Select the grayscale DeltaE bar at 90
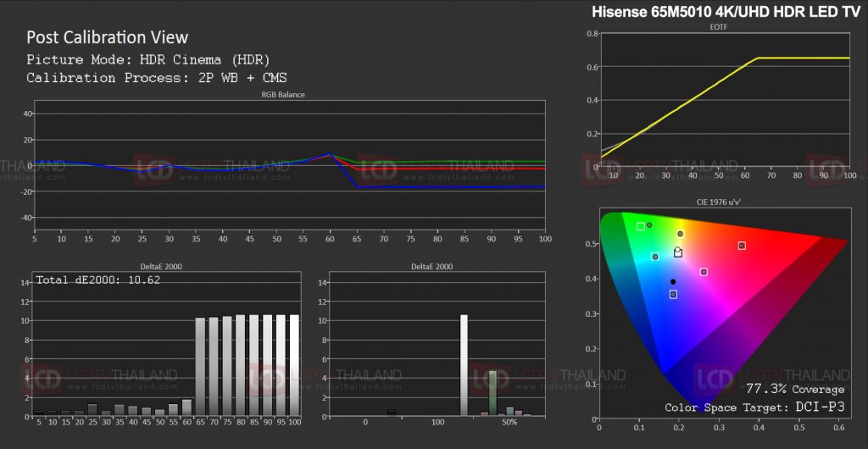Image resolution: width=868 pixels, height=449 pixels. pos(267,365)
